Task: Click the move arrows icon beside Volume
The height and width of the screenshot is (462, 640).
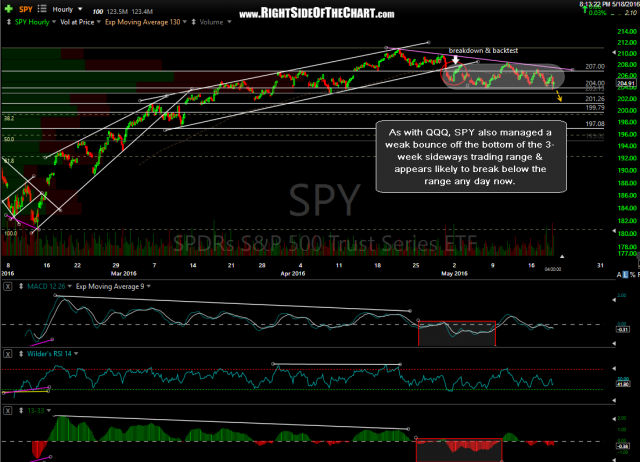Action: (x=193, y=22)
